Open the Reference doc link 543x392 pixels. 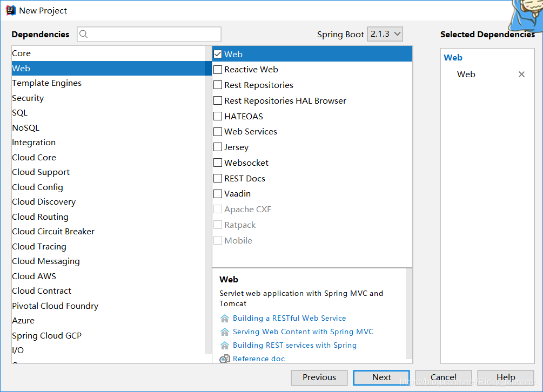pos(259,359)
